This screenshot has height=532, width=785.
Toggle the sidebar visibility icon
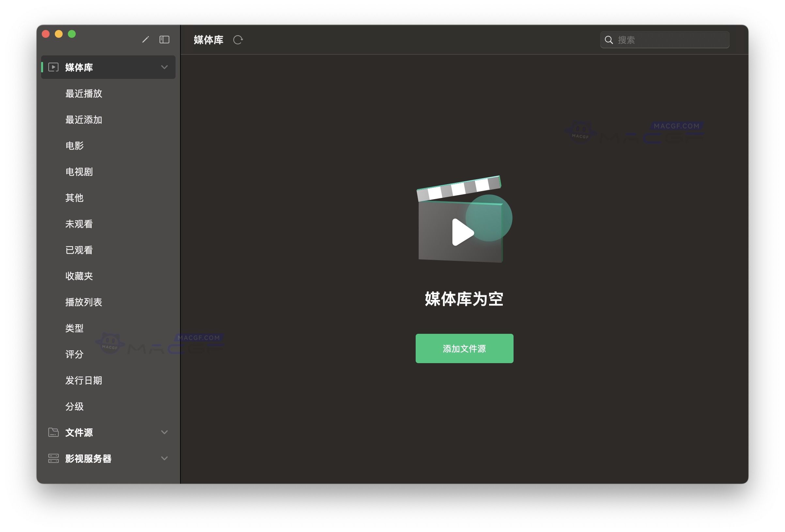[x=164, y=39]
